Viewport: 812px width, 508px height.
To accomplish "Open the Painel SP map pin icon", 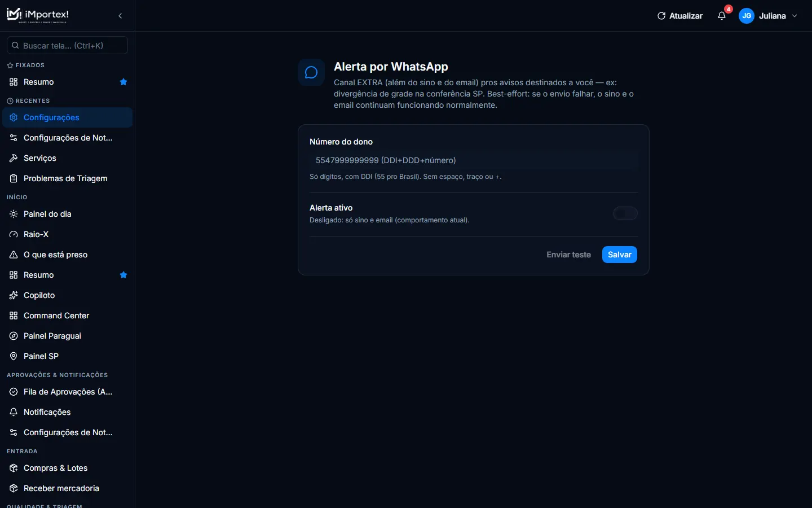I will click(x=14, y=356).
